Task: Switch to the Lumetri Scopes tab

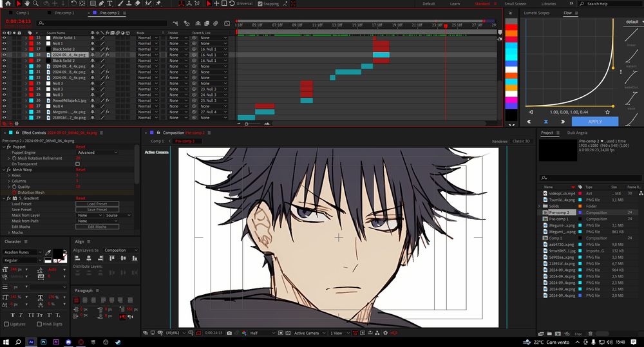Action: 536,13
